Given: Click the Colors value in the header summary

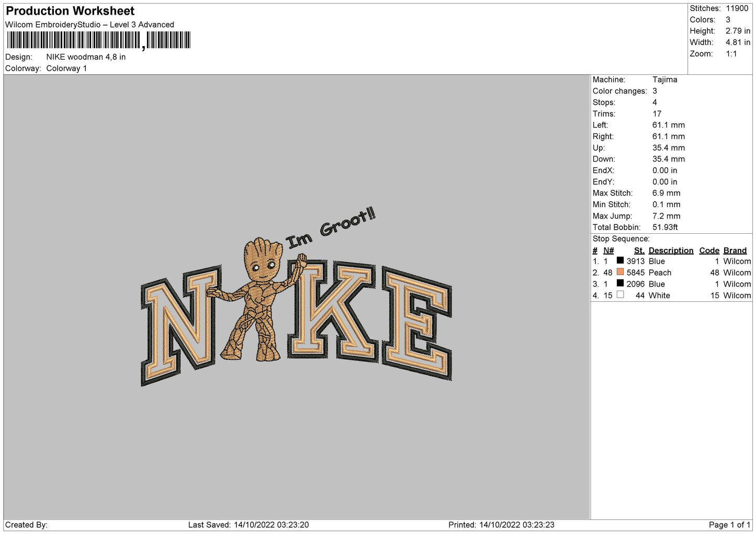Looking at the screenshot, I should pyautogui.click(x=728, y=20).
